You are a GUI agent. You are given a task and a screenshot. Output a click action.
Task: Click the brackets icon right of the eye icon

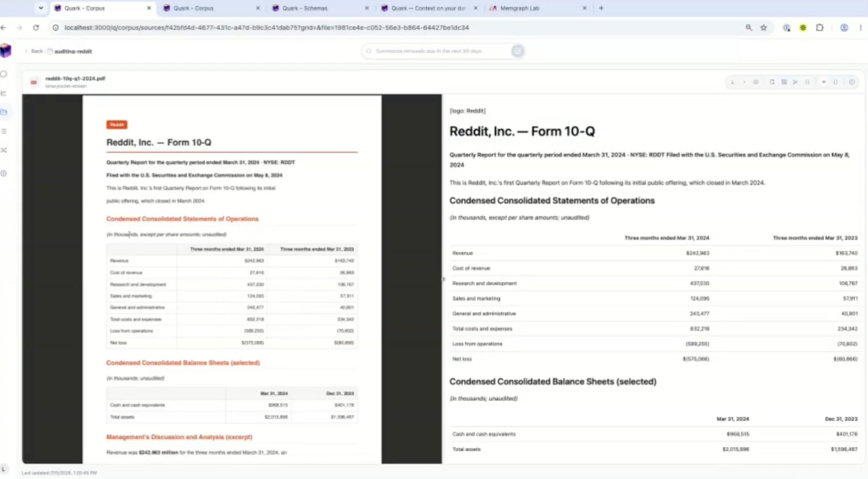pos(835,82)
